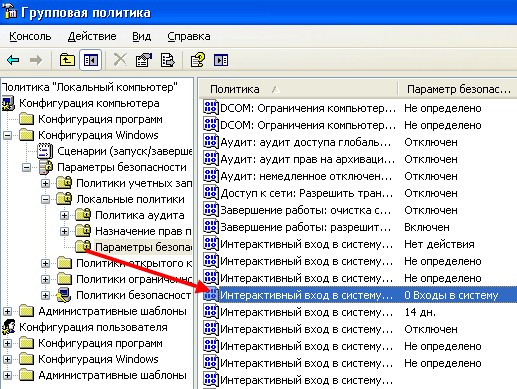Expand the bottom Административные шаблоны node
This screenshot has height=389, width=517.
tap(7, 375)
